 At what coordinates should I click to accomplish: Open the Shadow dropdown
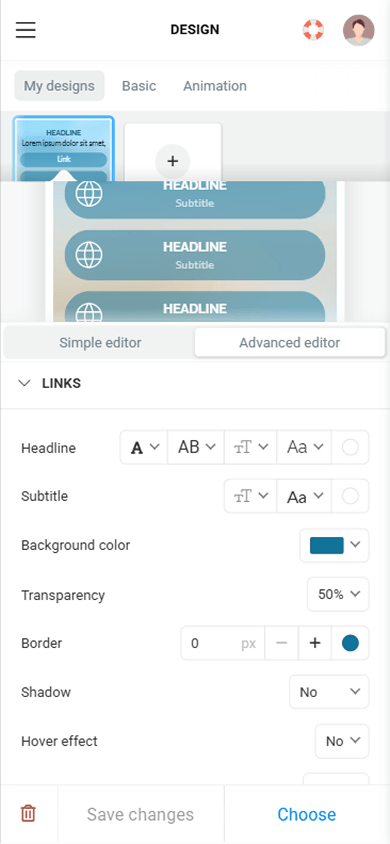coord(329,692)
